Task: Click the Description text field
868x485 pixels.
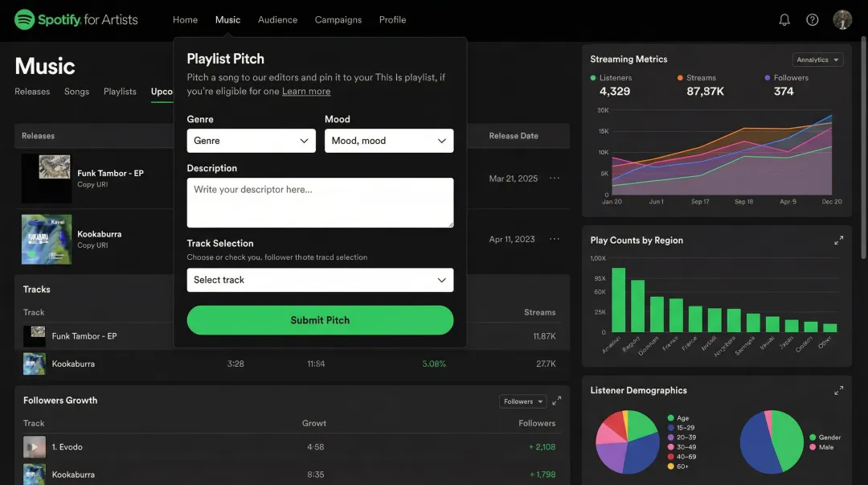Action: click(x=320, y=203)
